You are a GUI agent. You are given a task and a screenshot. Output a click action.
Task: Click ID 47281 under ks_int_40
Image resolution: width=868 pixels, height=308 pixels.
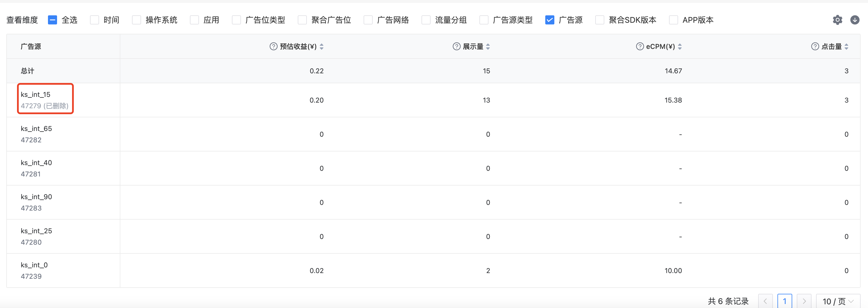[x=31, y=174]
